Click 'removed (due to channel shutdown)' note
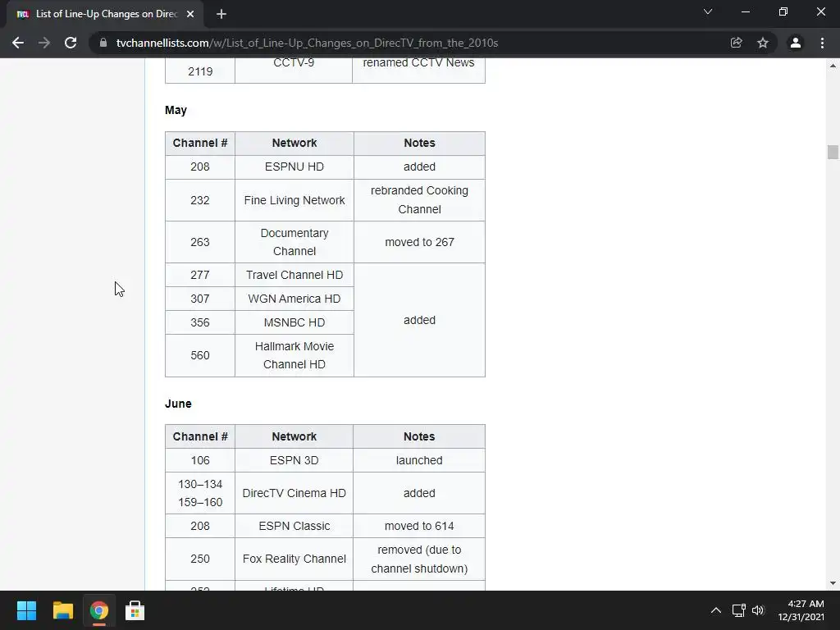 click(419, 559)
